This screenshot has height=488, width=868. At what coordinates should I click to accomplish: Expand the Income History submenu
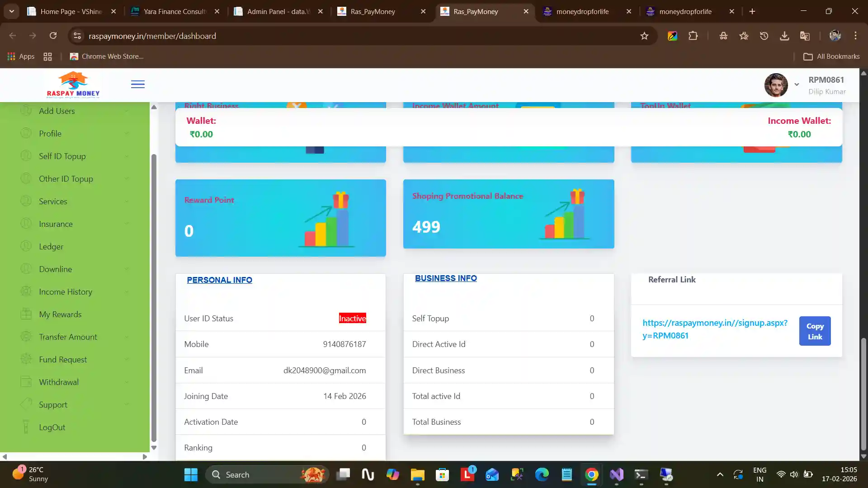click(66, 291)
